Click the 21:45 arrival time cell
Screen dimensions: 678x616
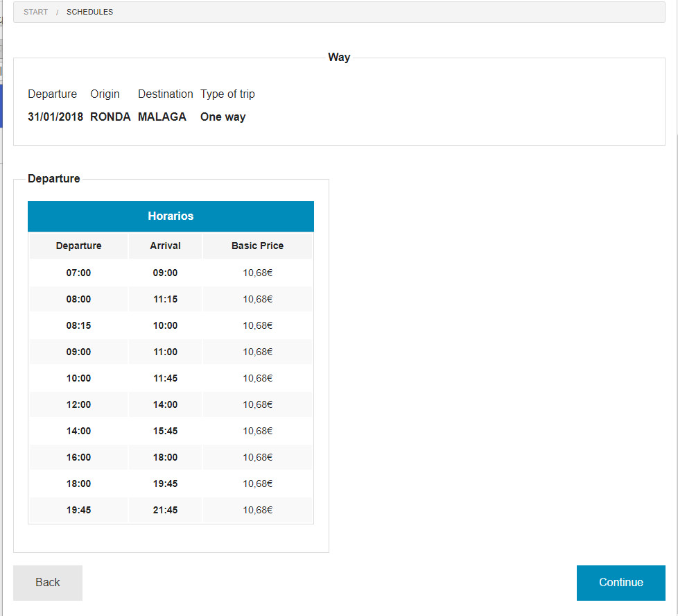(x=165, y=511)
